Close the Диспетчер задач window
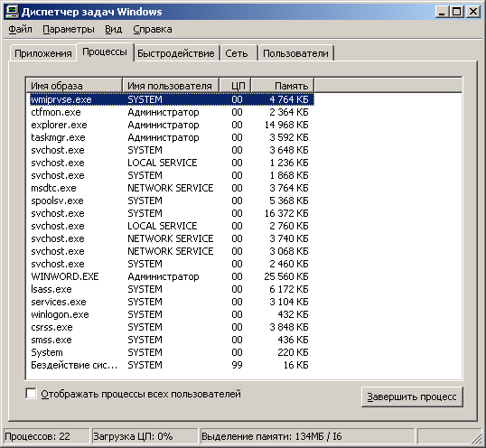486x448 pixels. [473, 12]
